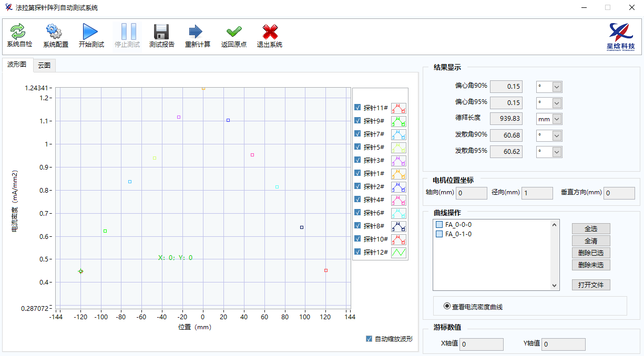Check the FA_0-0-0 curve checkbox
This screenshot has width=644, height=356.
point(439,225)
